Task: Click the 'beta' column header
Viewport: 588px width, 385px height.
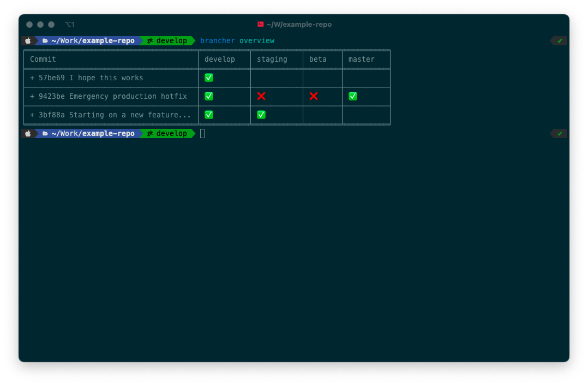Action: coord(318,59)
